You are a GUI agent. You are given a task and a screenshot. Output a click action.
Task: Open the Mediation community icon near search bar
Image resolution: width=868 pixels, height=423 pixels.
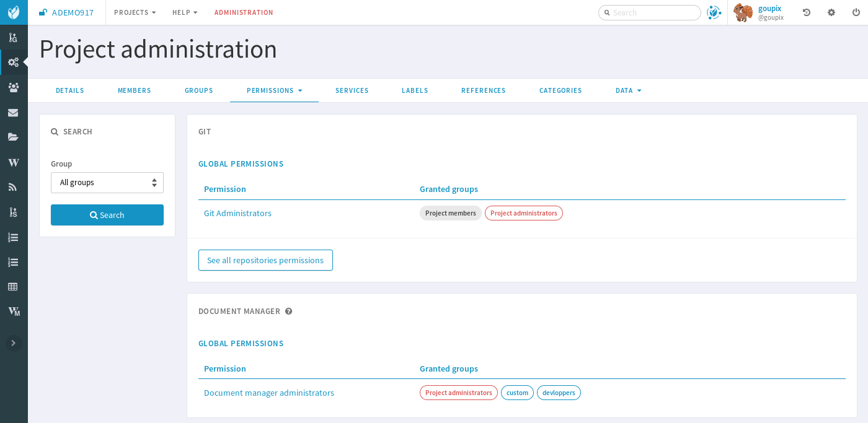tap(714, 12)
